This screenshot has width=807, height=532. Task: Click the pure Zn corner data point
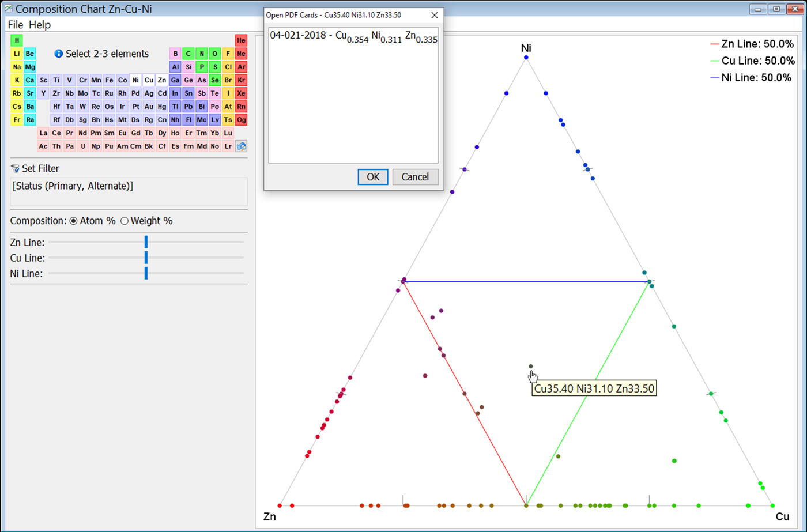click(x=280, y=505)
